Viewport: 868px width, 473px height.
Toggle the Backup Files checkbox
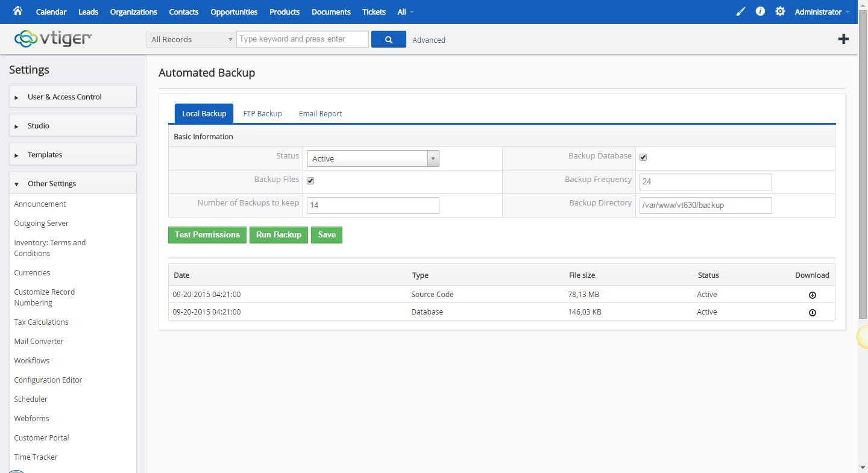pos(310,181)
